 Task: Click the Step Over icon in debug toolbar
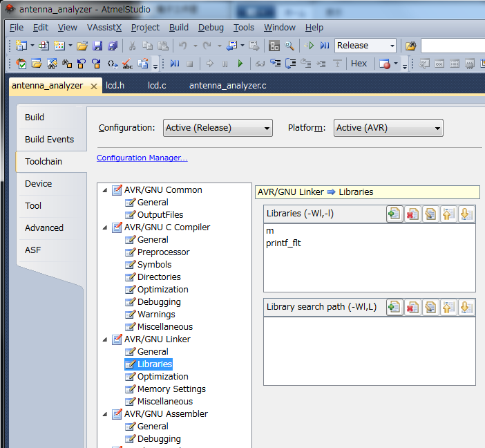pos(290,64)
